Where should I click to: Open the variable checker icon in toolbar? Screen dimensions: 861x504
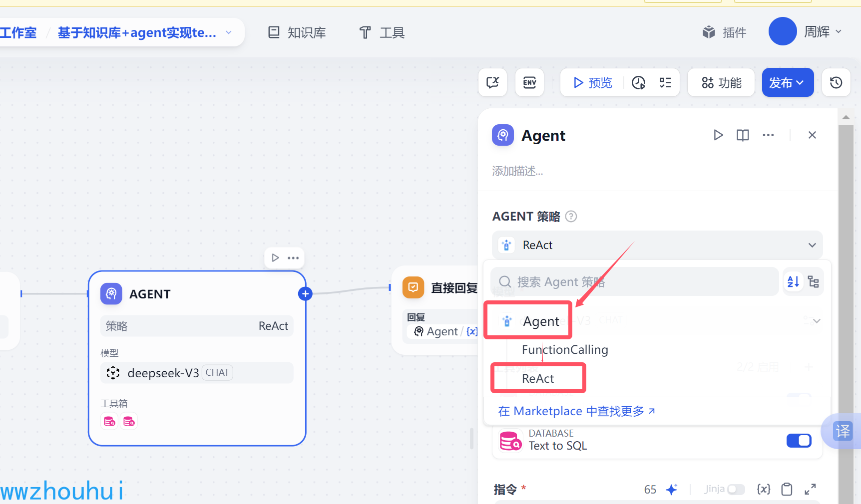click(x=493, y=82)
